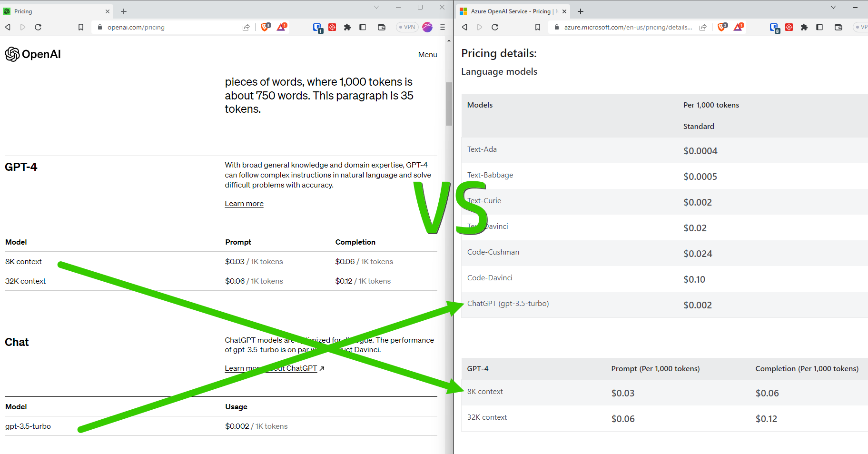Open browser hamburger menu in OpenAI window
The image size is (868, 454).
443,27
